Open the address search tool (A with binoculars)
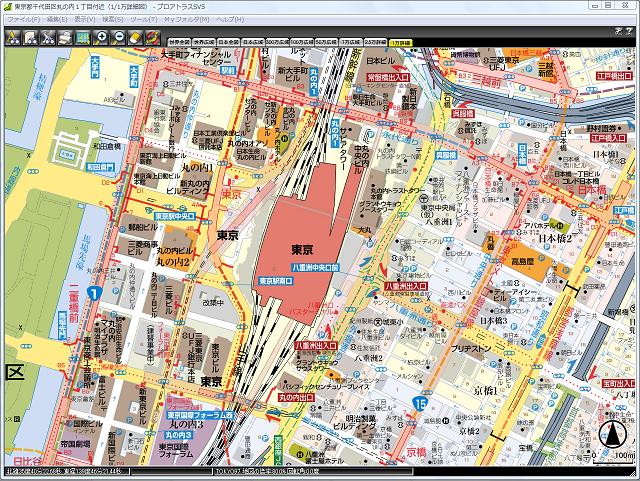 13,38
